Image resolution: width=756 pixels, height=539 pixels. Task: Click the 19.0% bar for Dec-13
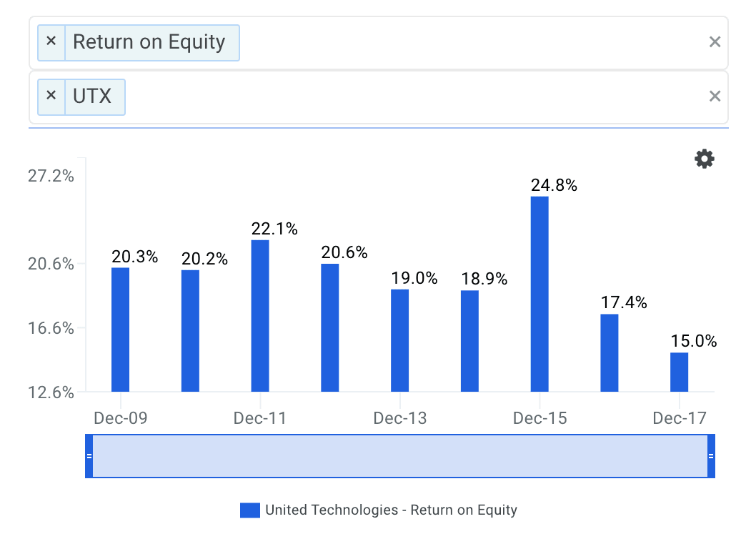click(x=400, y=340)
